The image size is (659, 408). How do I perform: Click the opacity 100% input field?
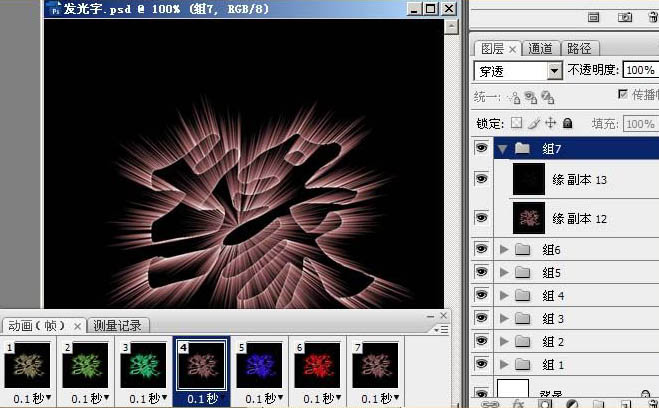(x=639, y=71)
